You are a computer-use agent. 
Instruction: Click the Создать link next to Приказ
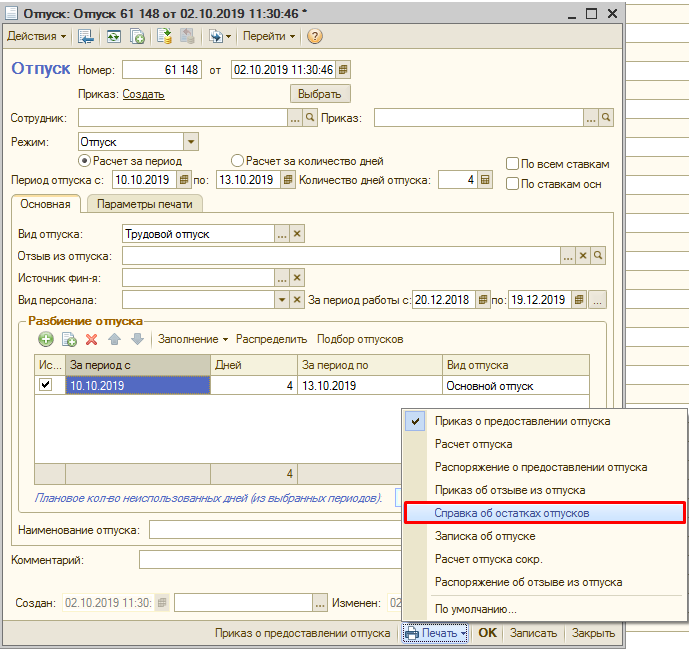click(143, 94)
